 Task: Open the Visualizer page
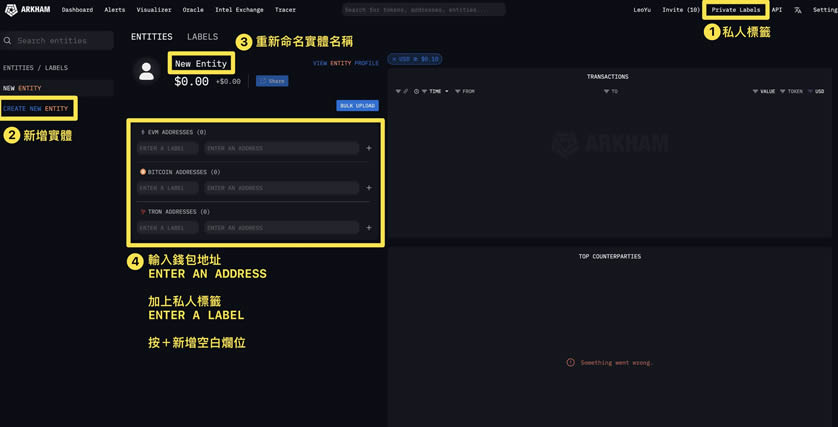tap(154, 10)
